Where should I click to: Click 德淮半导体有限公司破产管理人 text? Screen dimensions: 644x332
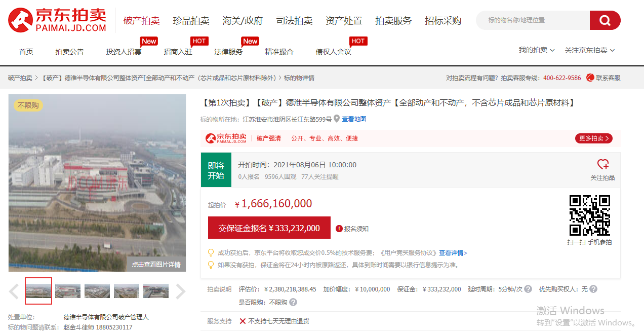106,317
